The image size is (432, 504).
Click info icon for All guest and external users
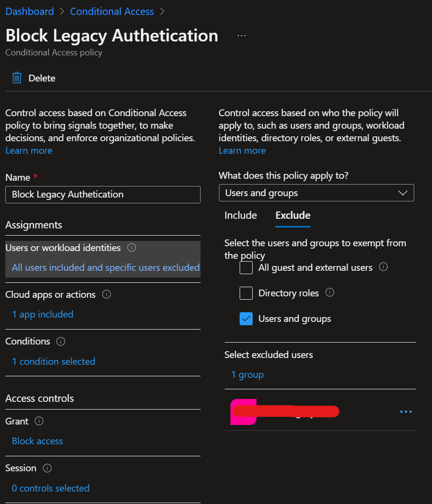point(383,267)
